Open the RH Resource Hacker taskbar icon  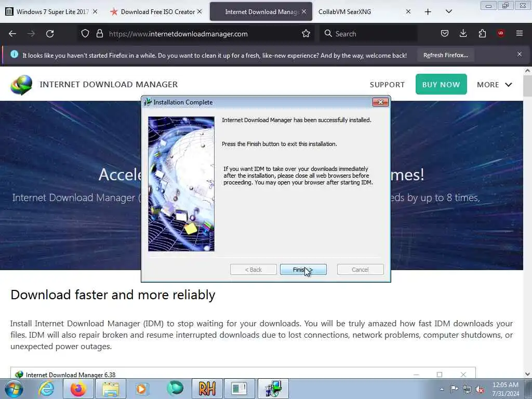click(207, 389)
